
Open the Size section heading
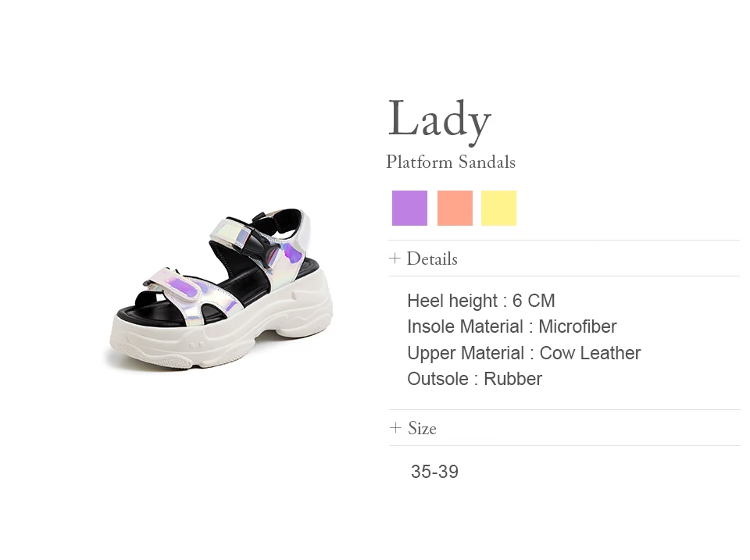click(422, 428)
